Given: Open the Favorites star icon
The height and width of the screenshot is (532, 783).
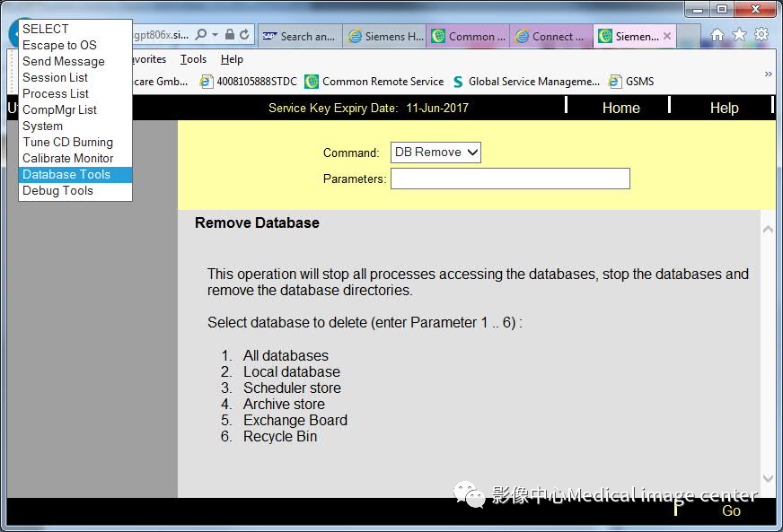Looking at the screenshot, I should (739, 35).
